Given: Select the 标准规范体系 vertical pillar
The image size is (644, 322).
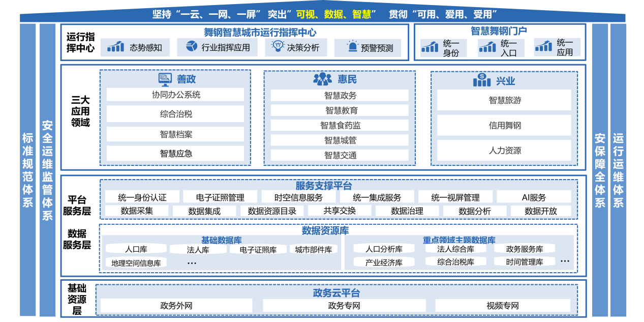Looking at the screenshot, I should [x=28, y=169].
